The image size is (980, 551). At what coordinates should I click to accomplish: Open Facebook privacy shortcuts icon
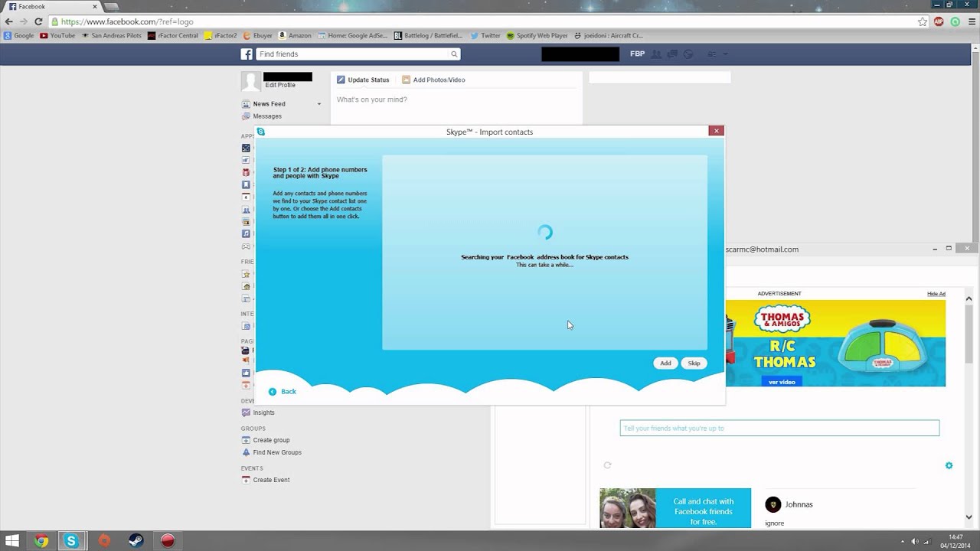pos(711,54)
